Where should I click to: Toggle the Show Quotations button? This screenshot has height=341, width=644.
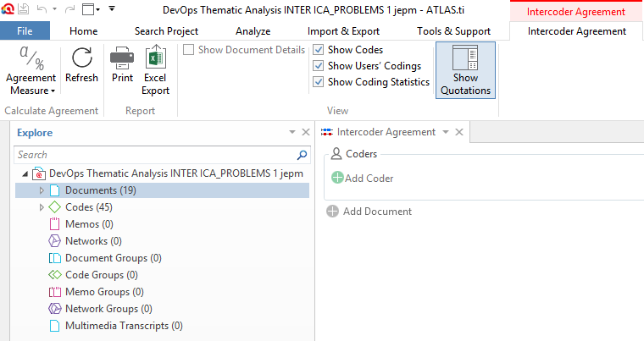click(x=465, y=70)
